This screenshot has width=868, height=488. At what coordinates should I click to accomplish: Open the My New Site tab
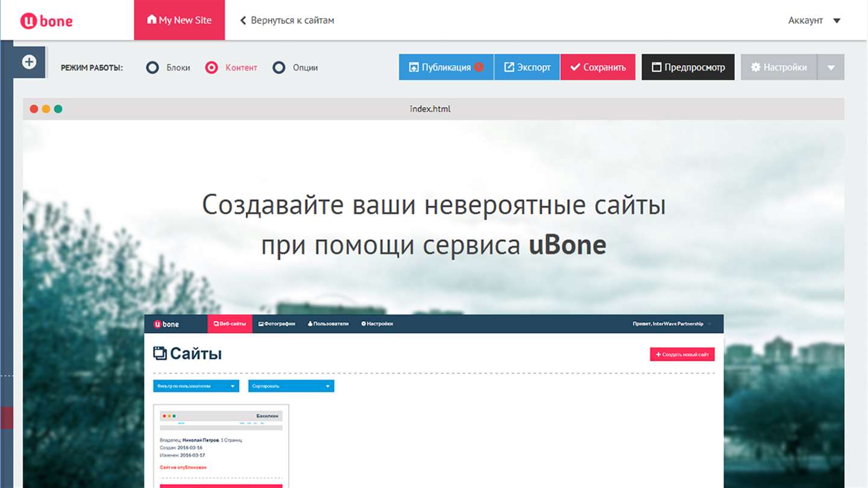coord(179,20)
